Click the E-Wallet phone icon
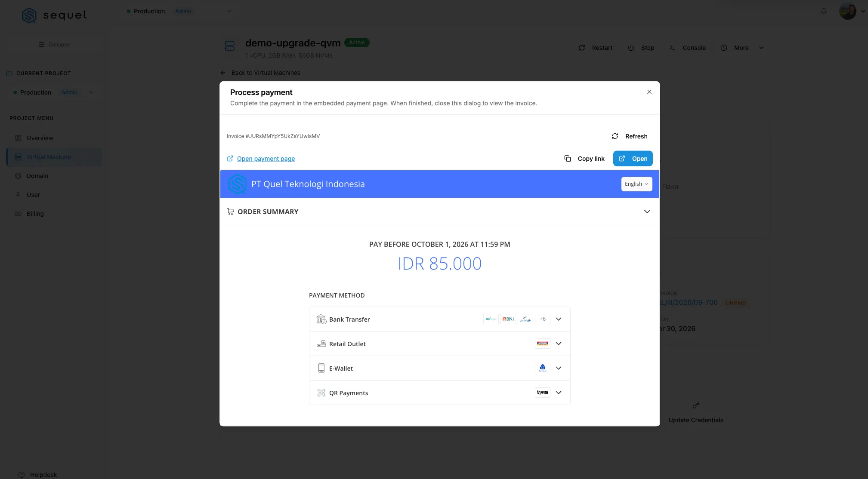The height and width of the screenshot is (479, 868). (321, 368)
